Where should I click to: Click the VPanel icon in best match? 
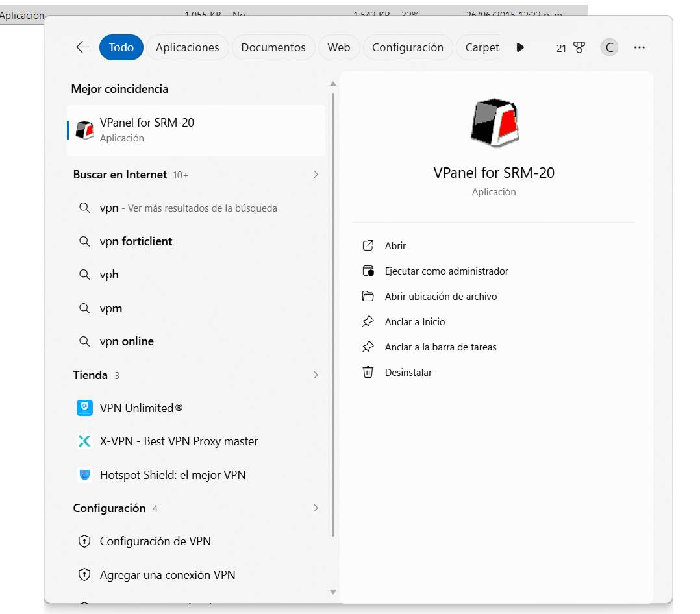tap(84, 130)
